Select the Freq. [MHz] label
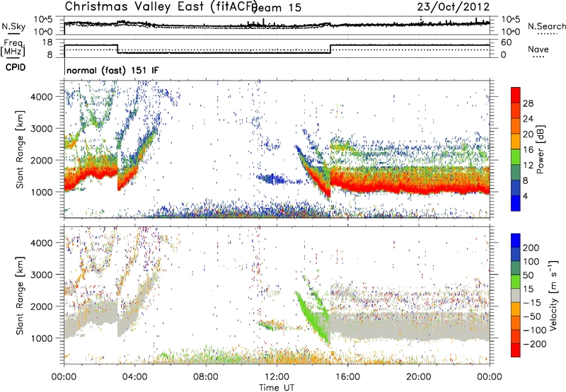The width and height of the screenshot is (566, 392). (x=13, y=47)
